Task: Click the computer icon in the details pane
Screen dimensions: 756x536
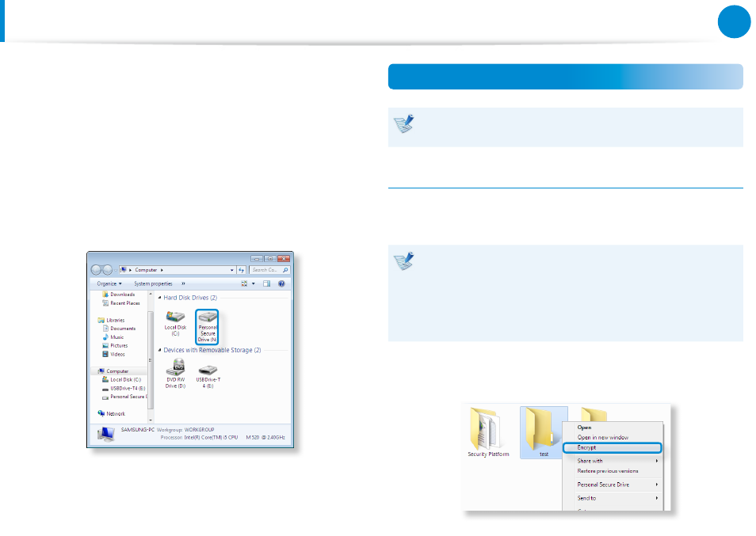Action: coord(105,434)
